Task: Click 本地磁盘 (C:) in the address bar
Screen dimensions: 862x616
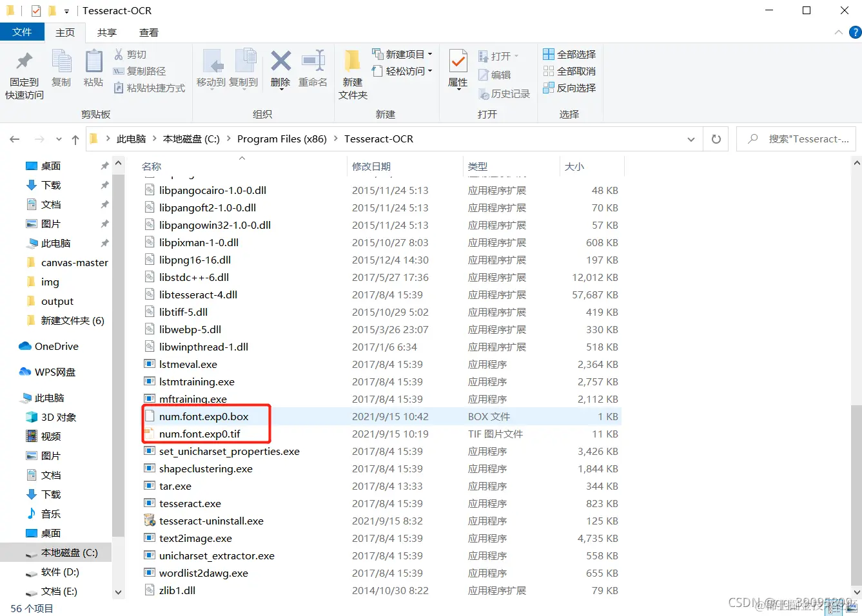Action: coord(191,139)
